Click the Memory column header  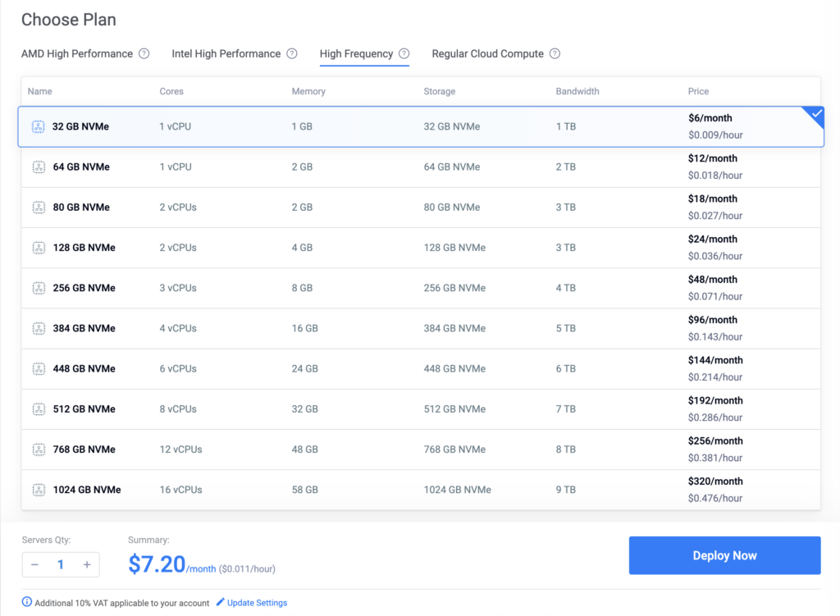point(308,92)
